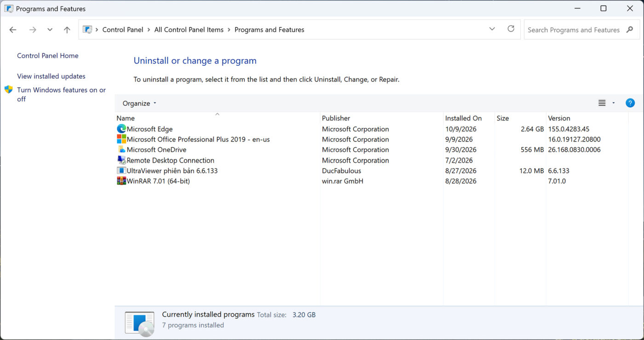644x340 pixels.
Task: Refresh the Programs and Features list
Action: pos(511,29)
